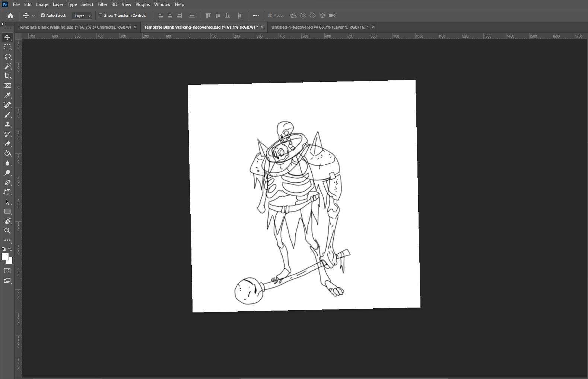Select the Frame tool

point(7,86)
